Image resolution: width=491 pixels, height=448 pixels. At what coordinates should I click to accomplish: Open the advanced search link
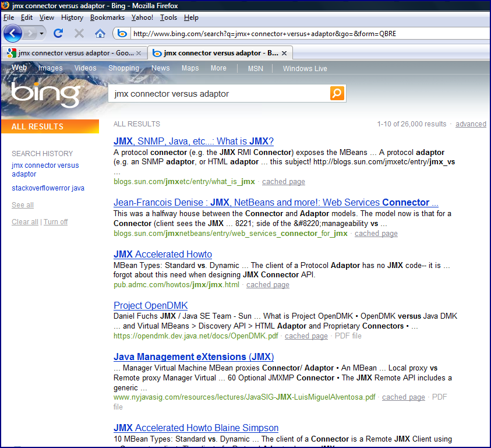tap(471, 124)
